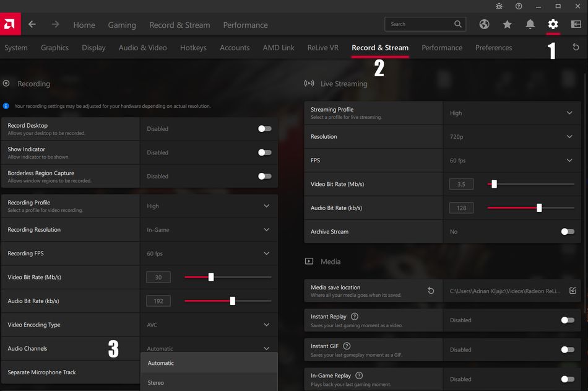
Task: Switch to the System tab
Action: click(x=15, y=48)
